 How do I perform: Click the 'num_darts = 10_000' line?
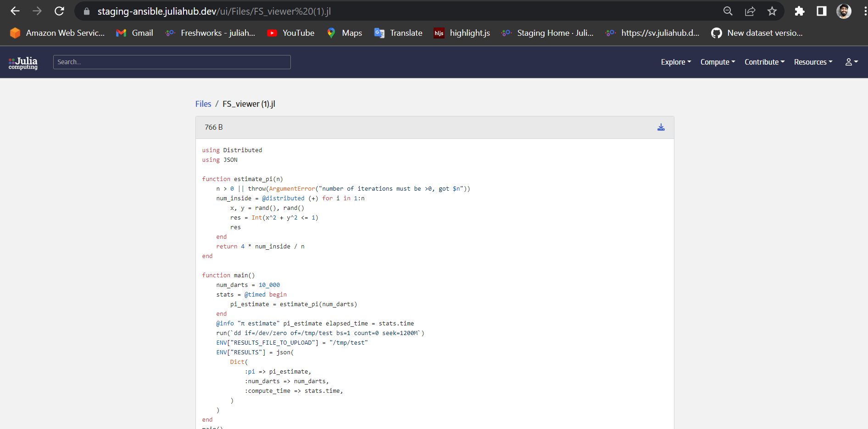tap(248, 285)
